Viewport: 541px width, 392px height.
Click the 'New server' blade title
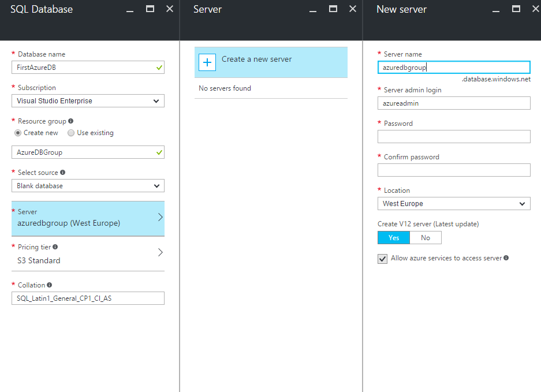[x=402, y=9]
